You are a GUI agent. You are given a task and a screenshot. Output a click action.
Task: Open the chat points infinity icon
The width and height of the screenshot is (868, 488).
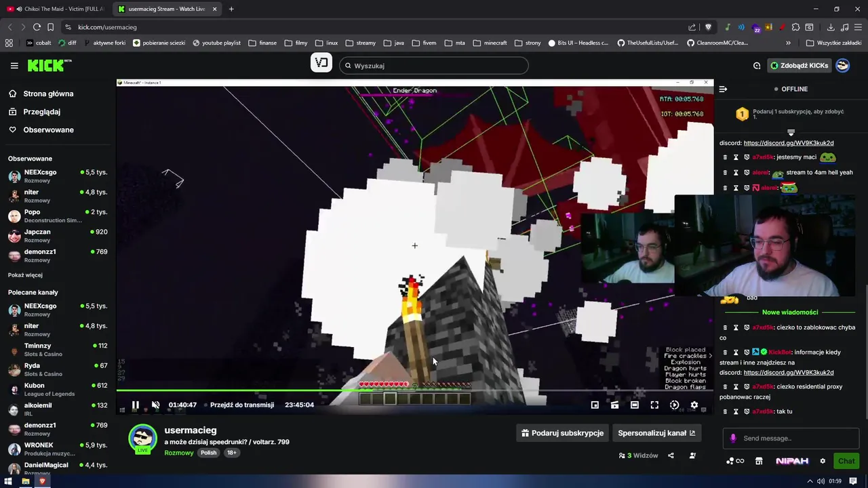[735, 461]
